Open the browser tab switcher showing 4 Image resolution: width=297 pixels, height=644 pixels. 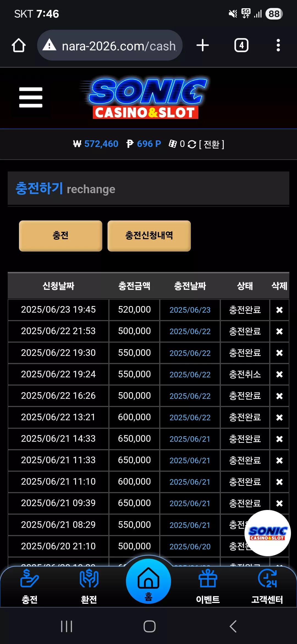coord(241,45)
